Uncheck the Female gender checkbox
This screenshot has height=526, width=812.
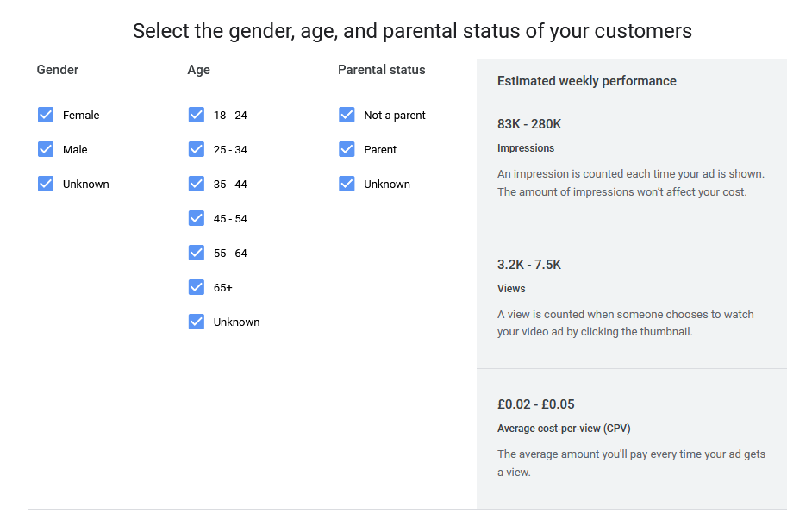(46, 115)
